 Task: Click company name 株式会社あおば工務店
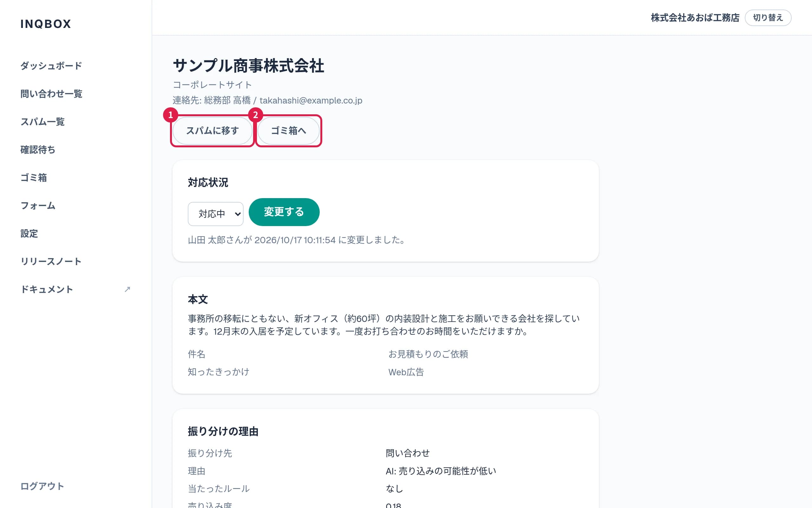click(695, 18)
